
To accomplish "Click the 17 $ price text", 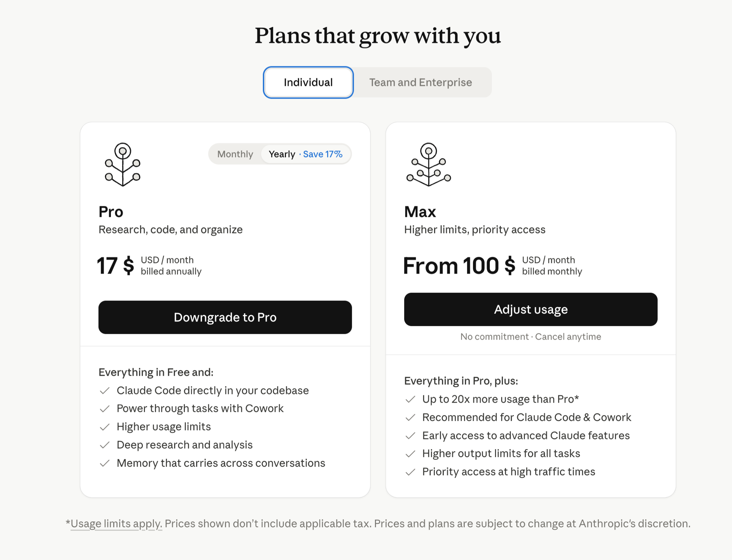I will (x=116, y=266).
